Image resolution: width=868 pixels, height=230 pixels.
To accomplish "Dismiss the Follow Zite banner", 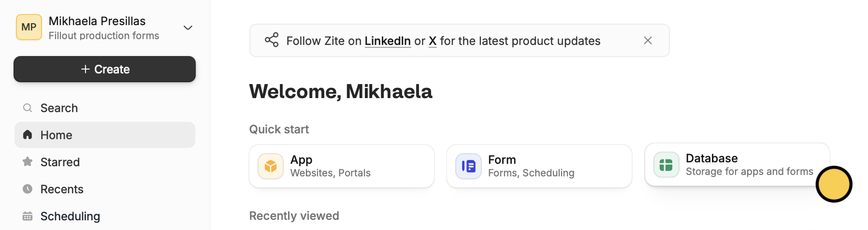I will coord(648,41).
